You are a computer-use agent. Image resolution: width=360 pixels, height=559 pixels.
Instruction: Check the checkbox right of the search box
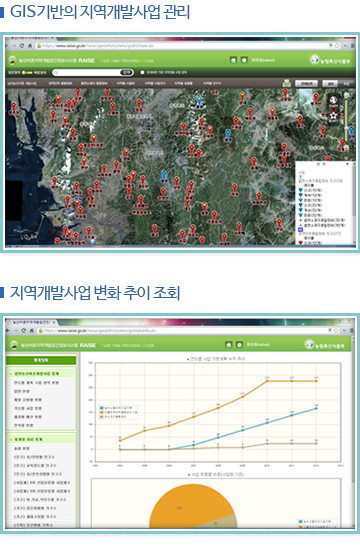[142, 72]
